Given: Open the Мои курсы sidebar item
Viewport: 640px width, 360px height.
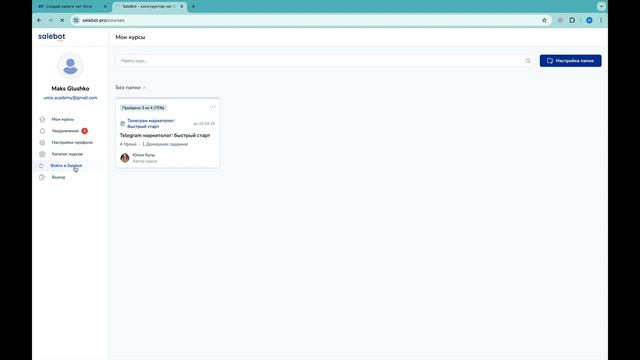Looking at the screenshot, I should point(62,119).
